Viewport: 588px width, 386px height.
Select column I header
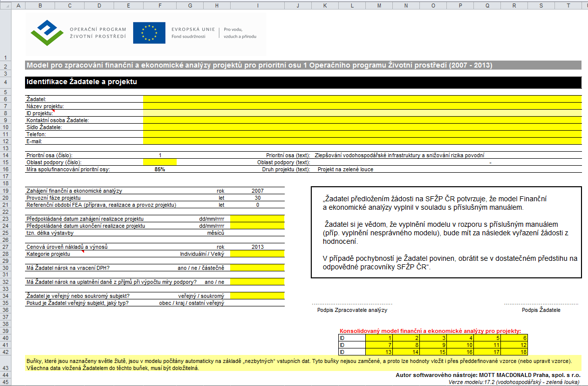pos(257,6)
